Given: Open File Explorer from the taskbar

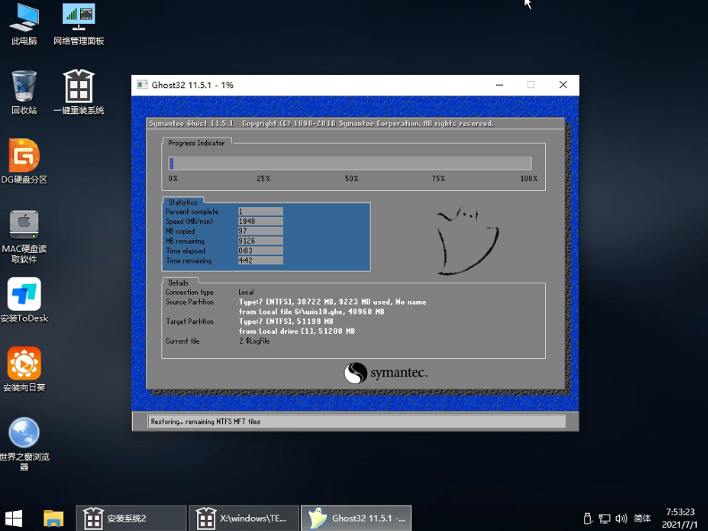Looking at the screenshot, I should tap(54, 518).
